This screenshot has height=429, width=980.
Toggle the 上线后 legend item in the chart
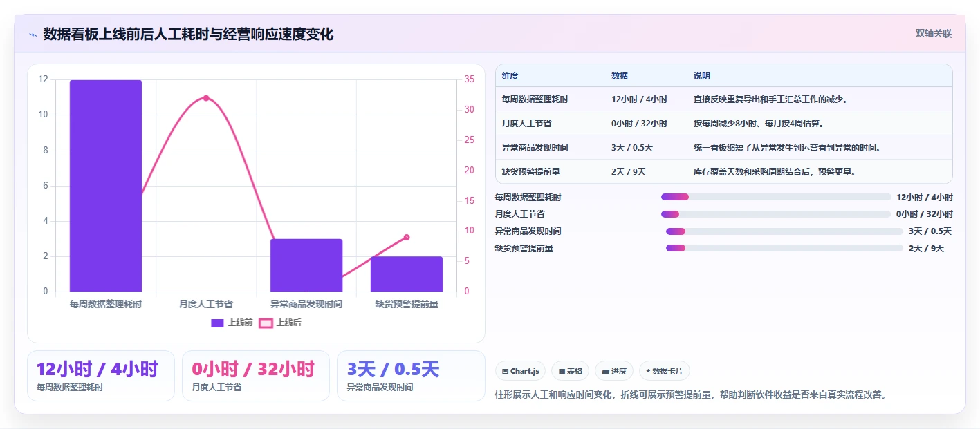[x=280, y=323]
